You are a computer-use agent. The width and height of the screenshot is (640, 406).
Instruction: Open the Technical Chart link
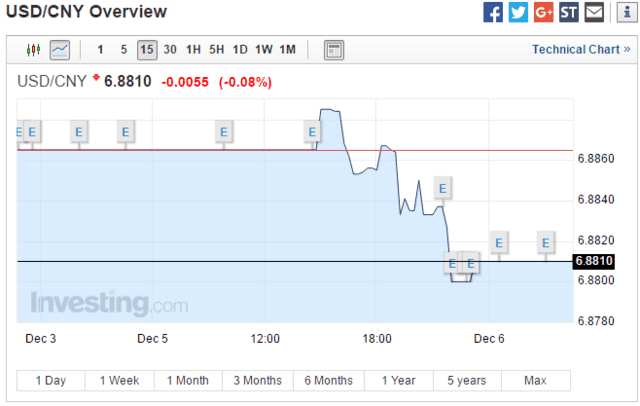pos(581,50)
